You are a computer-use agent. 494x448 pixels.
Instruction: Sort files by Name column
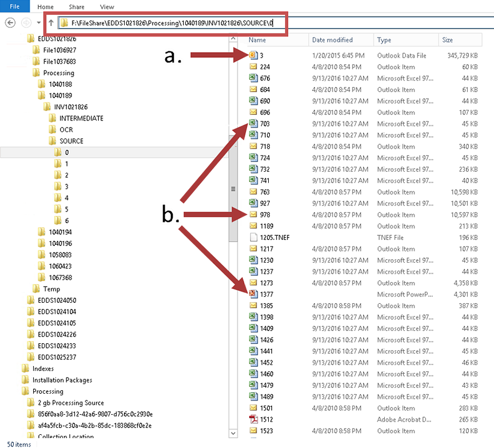click(x=277, y=40)
